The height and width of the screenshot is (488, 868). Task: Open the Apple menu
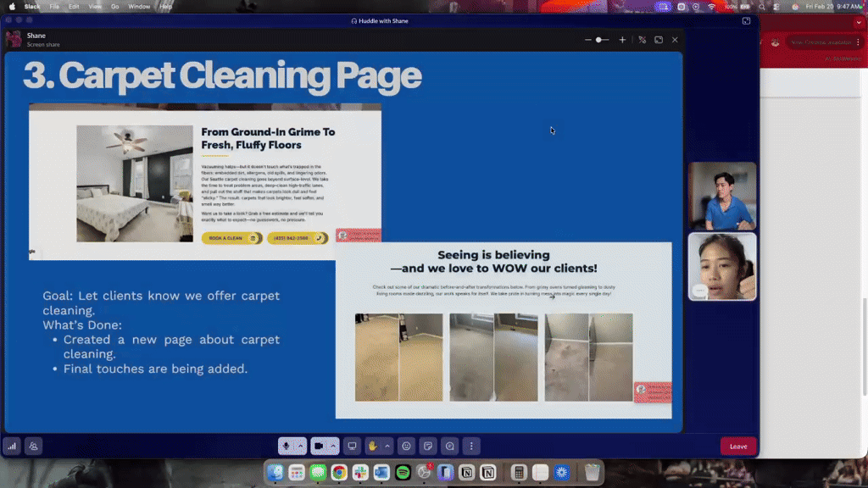(x=12, y=7)
